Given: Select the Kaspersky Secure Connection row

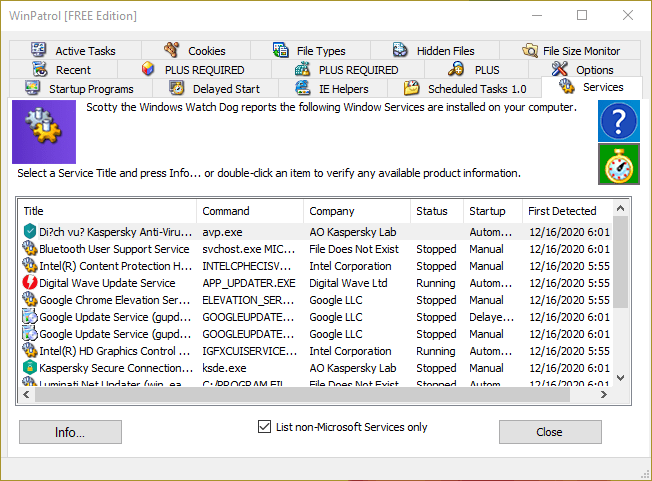Looking at the screenshot, I should (x=316, y=368).
